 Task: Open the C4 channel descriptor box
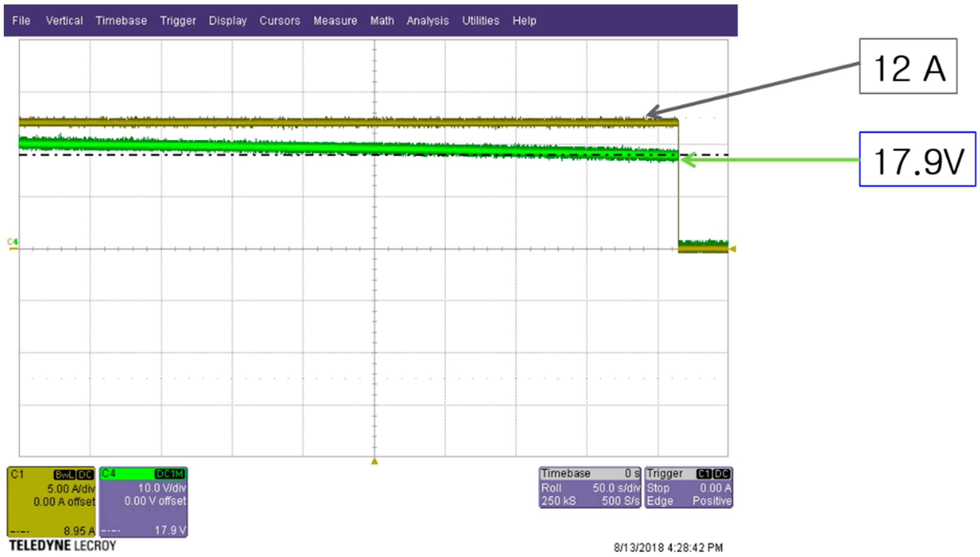coord(143,502)
